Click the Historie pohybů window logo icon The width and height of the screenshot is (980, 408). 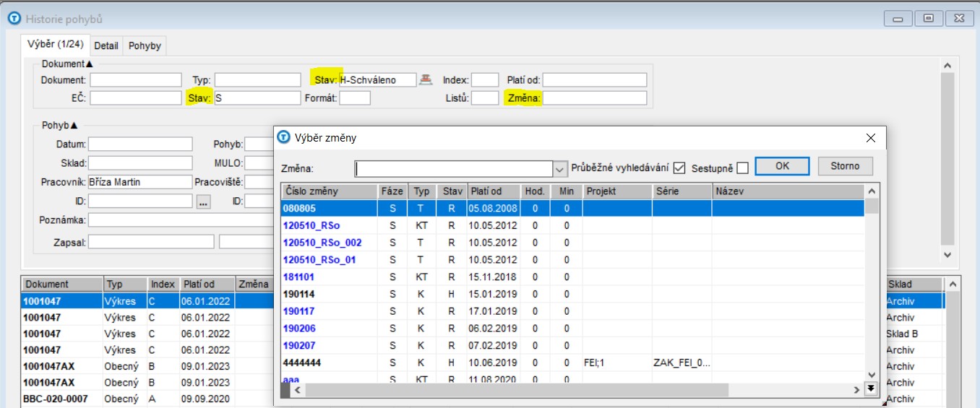point(14,18)
